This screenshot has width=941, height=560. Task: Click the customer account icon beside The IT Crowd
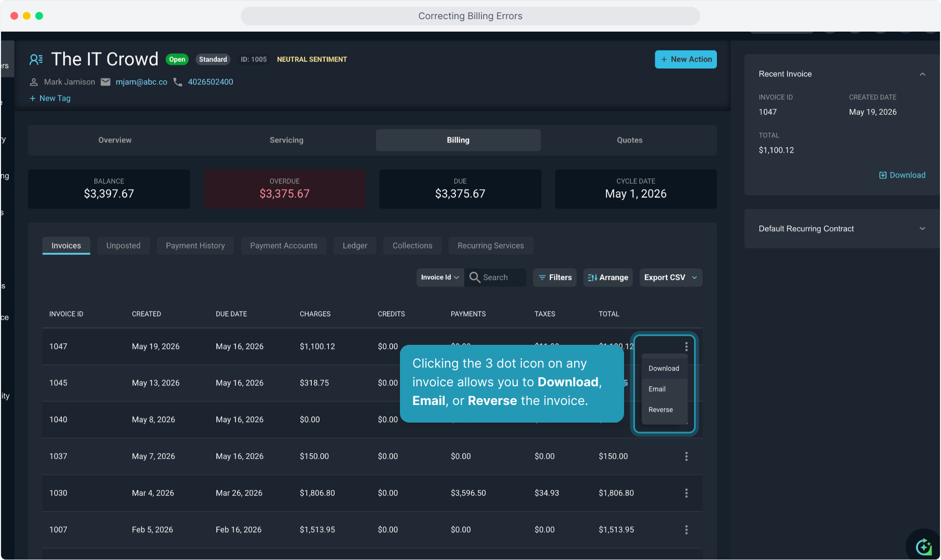coord(36,60)
